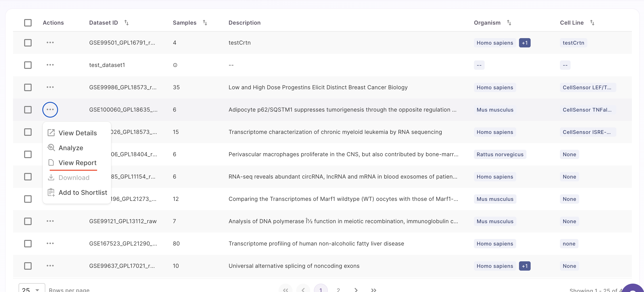Sort table by Organism column
The height and width of the screenshot is (292, 644).
(x=509, y=23)
